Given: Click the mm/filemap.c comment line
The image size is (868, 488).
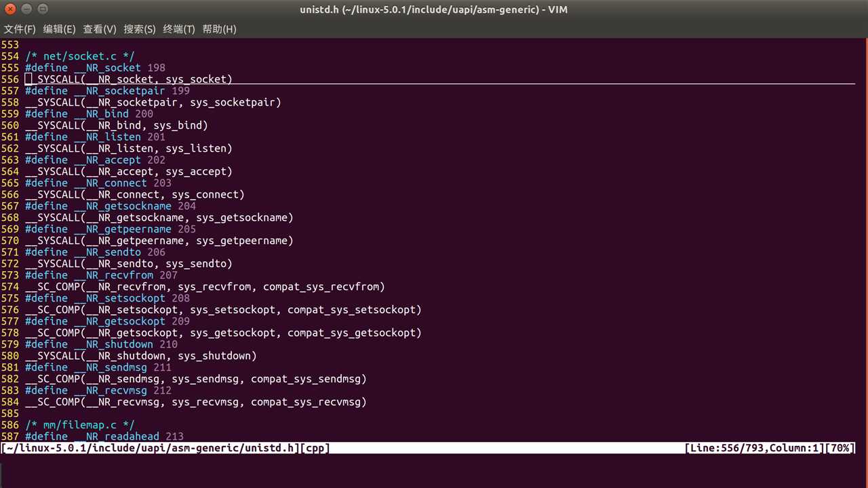Looking at the screenshot, I should coord(80,425).
